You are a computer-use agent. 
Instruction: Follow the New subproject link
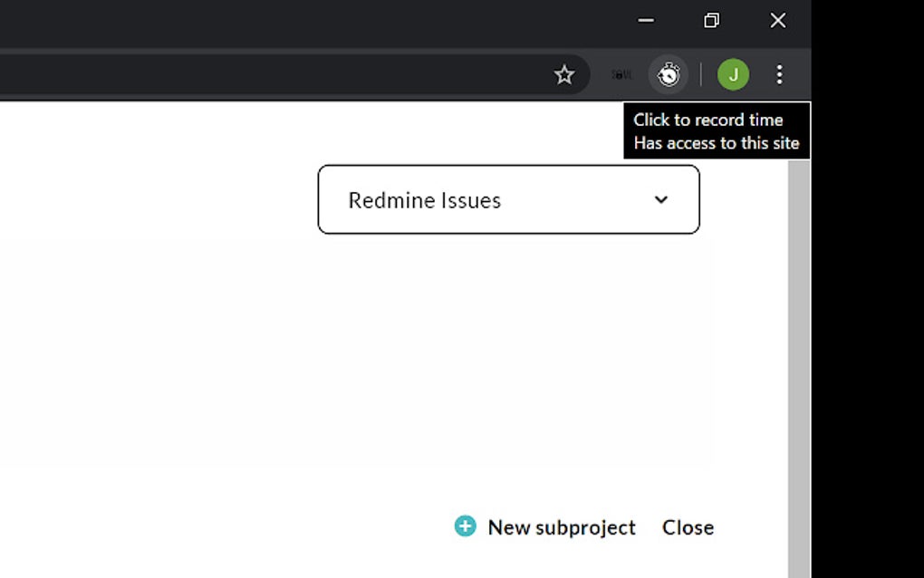561,526
